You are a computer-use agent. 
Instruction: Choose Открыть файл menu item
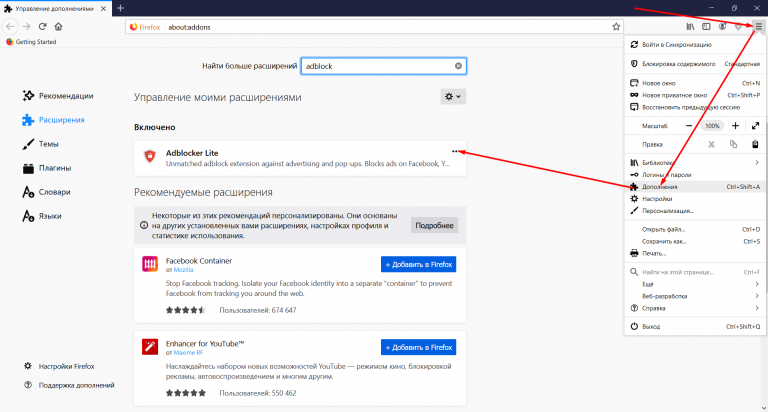[x=695, y=229]
